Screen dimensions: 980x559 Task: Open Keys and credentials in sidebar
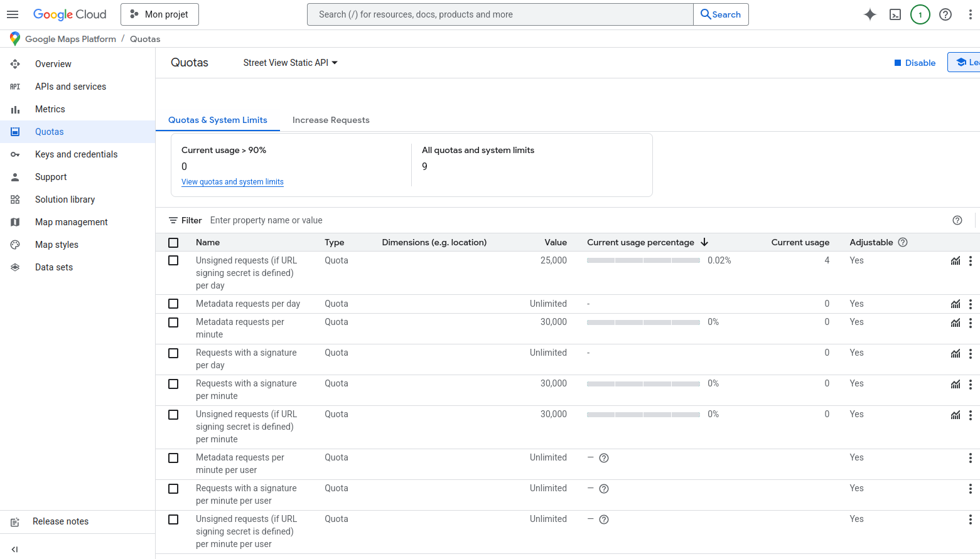(76, 154)
